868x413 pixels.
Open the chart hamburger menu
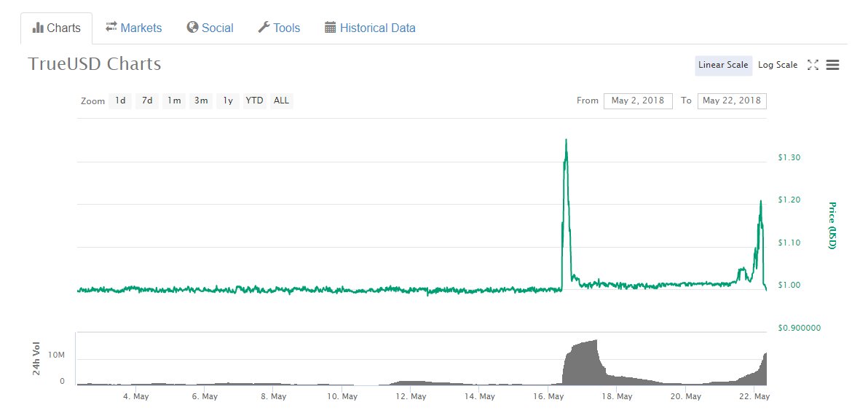coord(832,65)
